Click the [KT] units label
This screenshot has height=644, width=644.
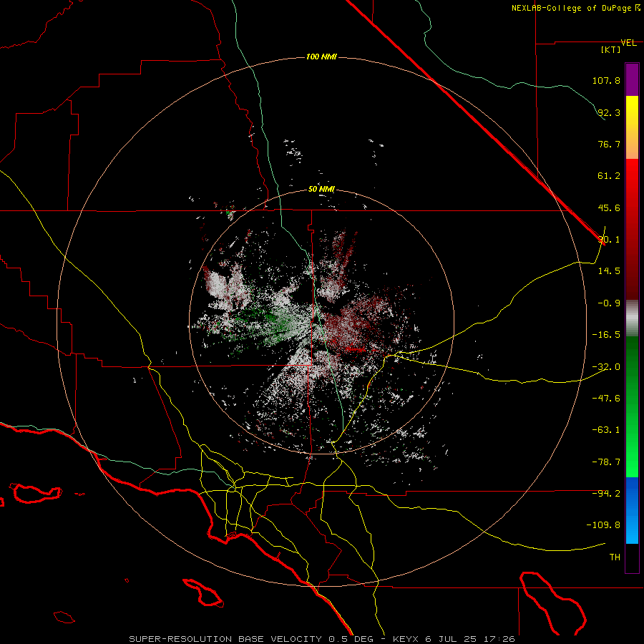(611, 49)
